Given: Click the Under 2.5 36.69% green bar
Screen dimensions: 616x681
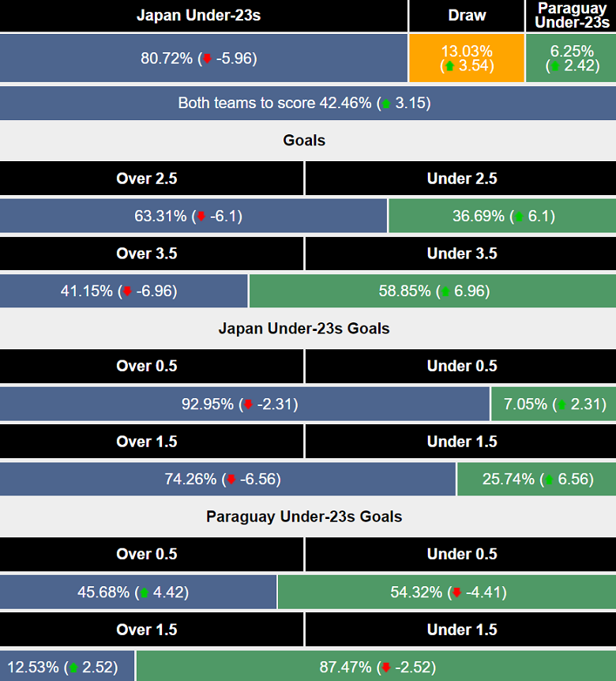Looking at the screenshot, I should 502,216.
